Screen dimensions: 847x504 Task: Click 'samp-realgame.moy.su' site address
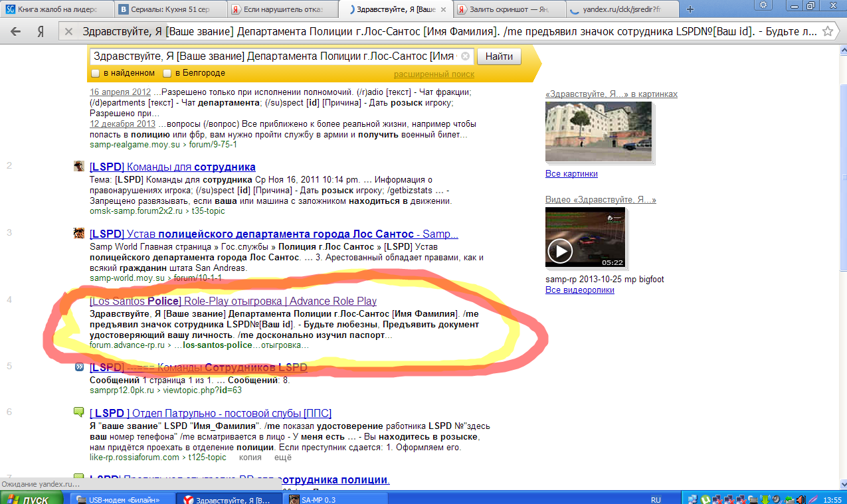(x=135, y=144)
